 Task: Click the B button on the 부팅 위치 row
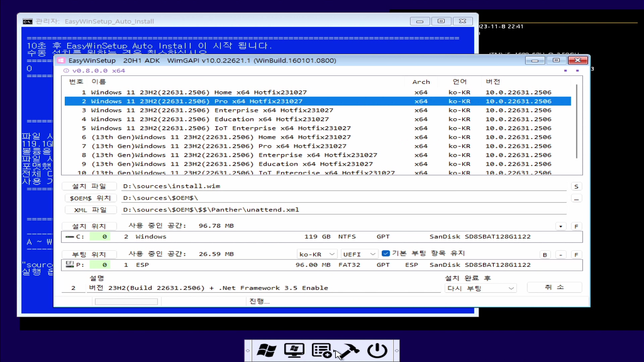pos(545,255)
